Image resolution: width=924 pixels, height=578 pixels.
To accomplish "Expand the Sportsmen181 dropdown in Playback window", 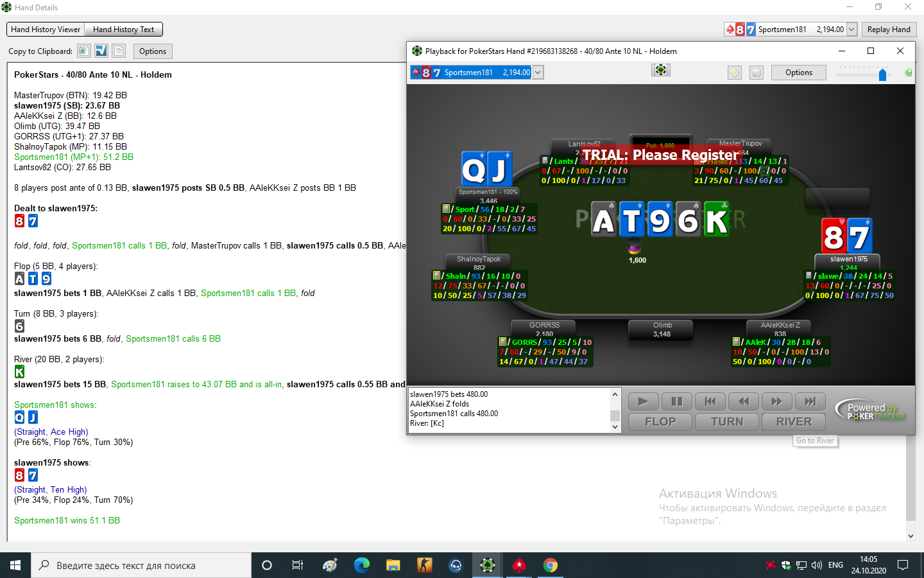I will pos(538,73).
